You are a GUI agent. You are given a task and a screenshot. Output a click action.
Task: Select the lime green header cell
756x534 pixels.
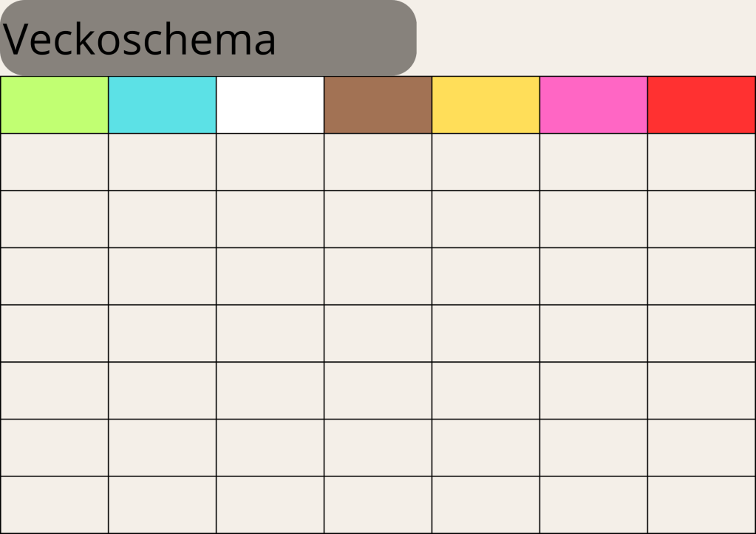tap(55, 105)
